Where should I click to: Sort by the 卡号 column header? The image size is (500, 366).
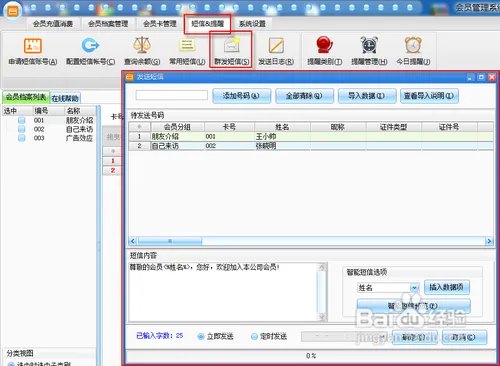tap(229, 127)
